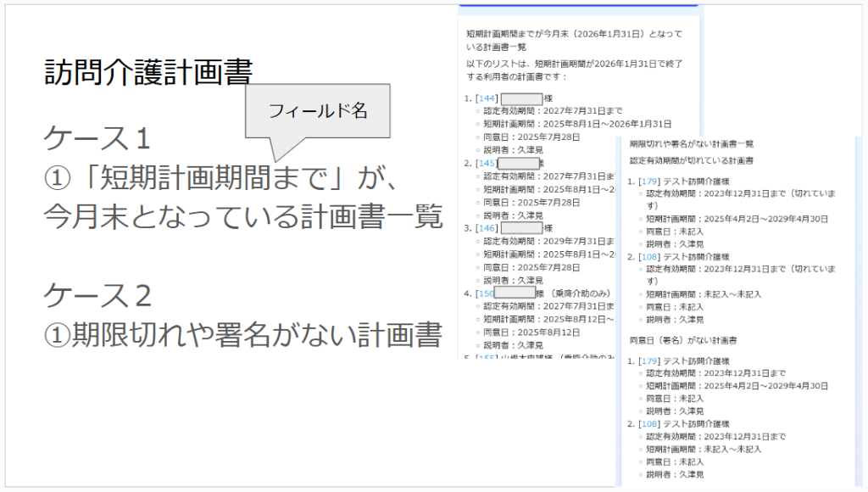Open link 108 under 同意日（署名）がない計画書

[x=648, y=423]
